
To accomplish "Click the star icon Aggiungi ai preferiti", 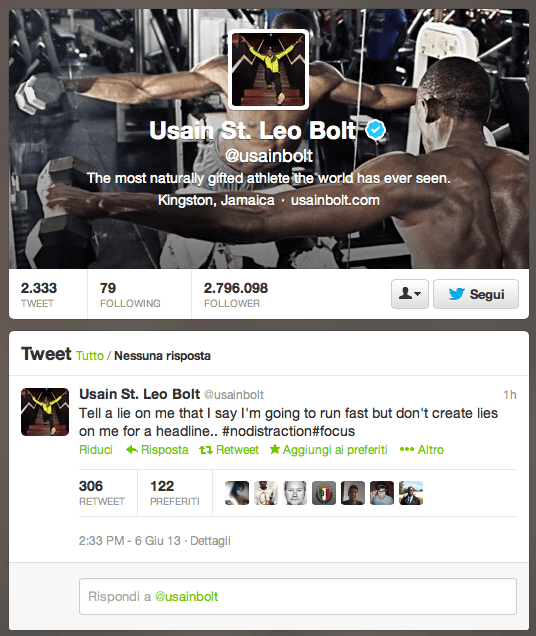I will click(x=275, y=449).
